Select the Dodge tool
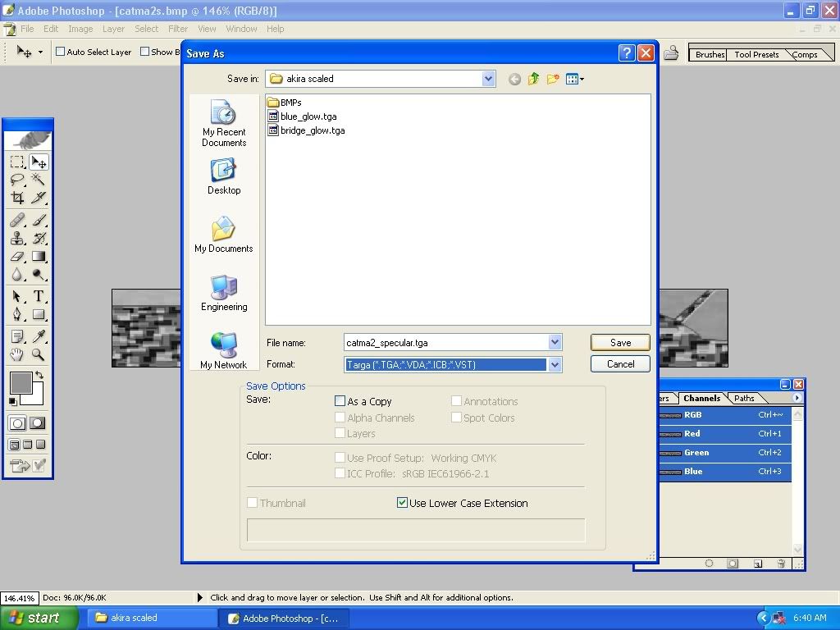 pos(38,275)
